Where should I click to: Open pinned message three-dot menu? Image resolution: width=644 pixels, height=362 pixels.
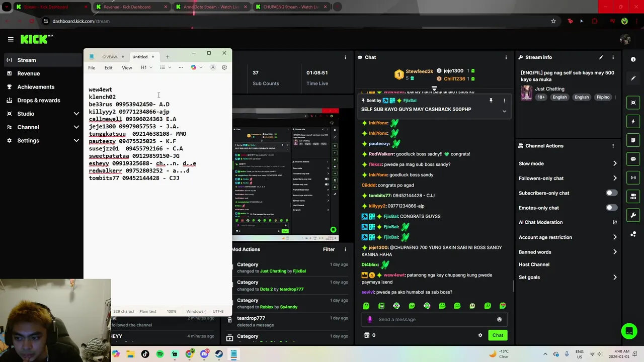coord(504,101)
